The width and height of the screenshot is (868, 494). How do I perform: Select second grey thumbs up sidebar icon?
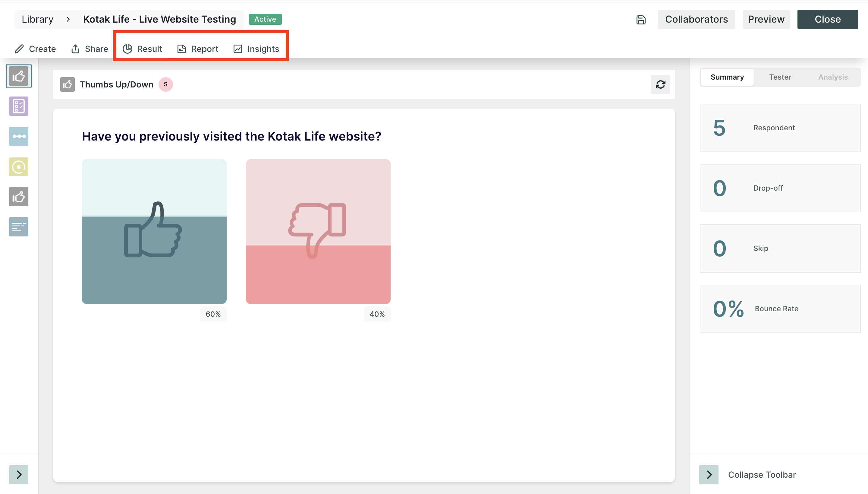19,197
